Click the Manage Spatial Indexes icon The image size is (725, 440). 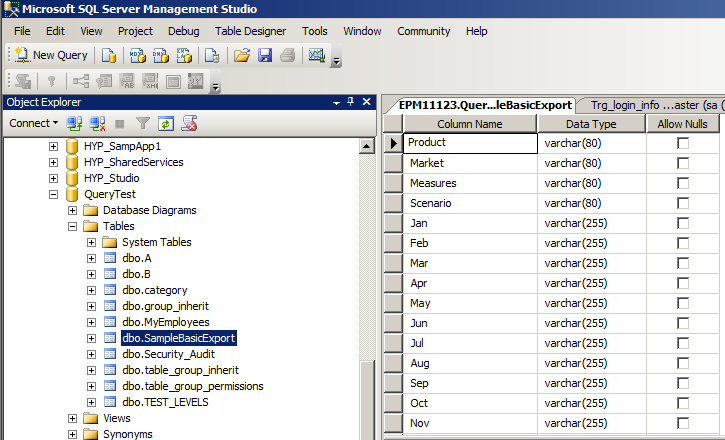pos(196,81)
